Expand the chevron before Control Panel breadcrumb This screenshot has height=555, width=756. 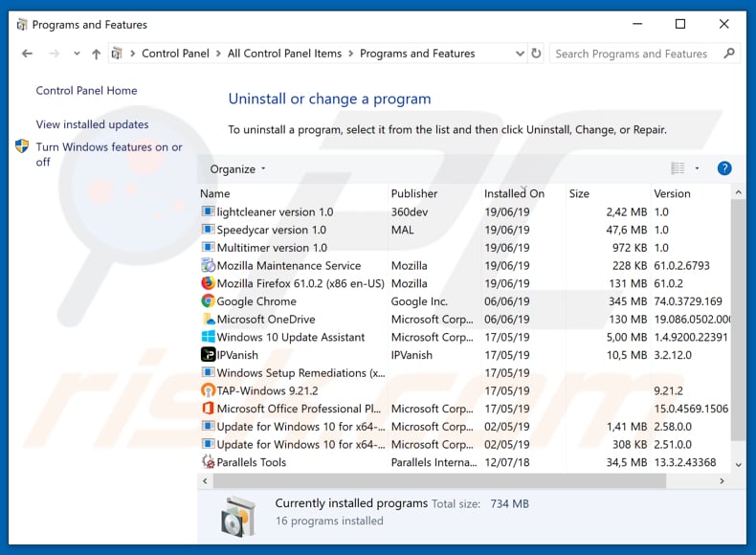point(132,54)
